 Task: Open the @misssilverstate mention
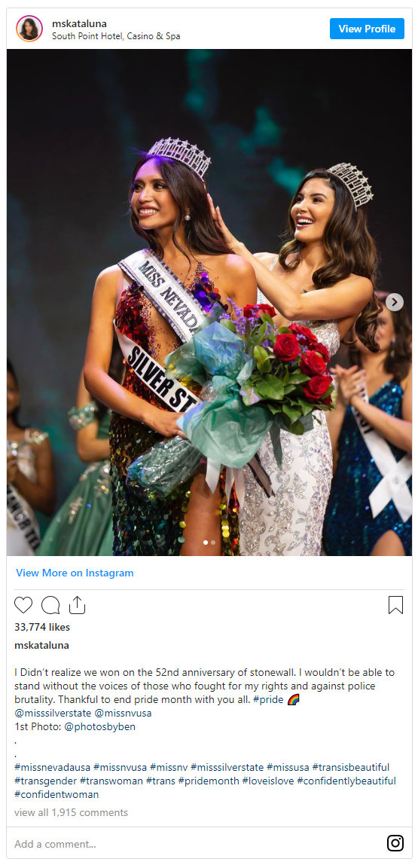pos(53,713)
